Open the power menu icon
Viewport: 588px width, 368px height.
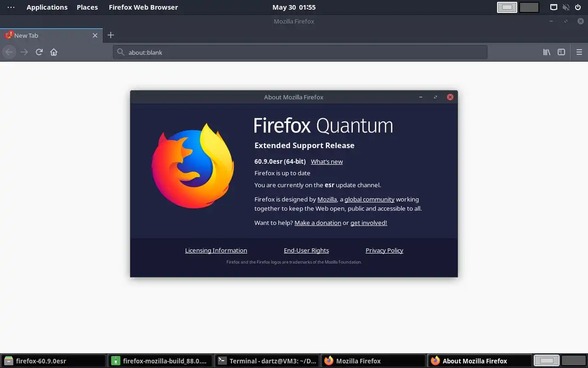[578, 7]
